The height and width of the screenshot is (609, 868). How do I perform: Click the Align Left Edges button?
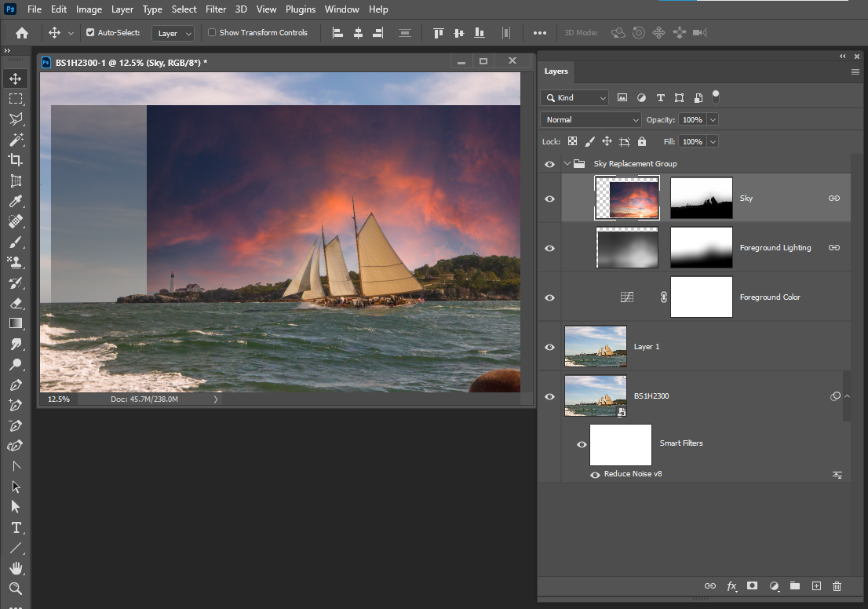pos(337,32)
